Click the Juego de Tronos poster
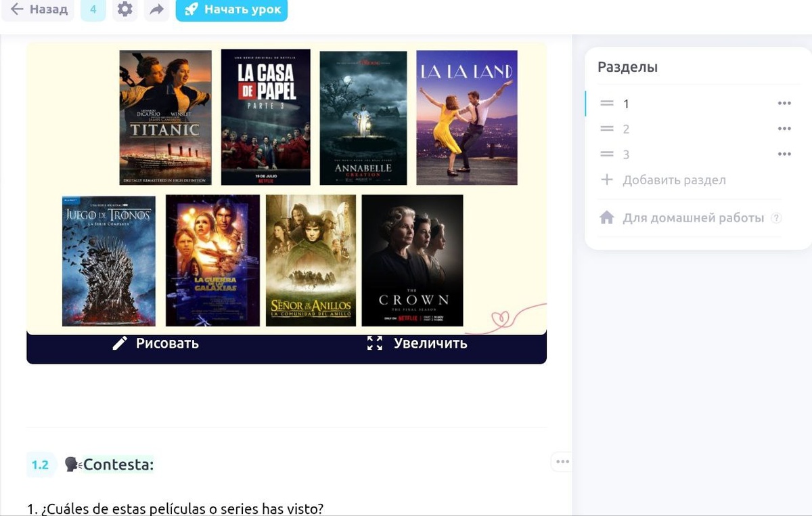Viewport: 812px width, 516px height. click(x=109, y=261)
